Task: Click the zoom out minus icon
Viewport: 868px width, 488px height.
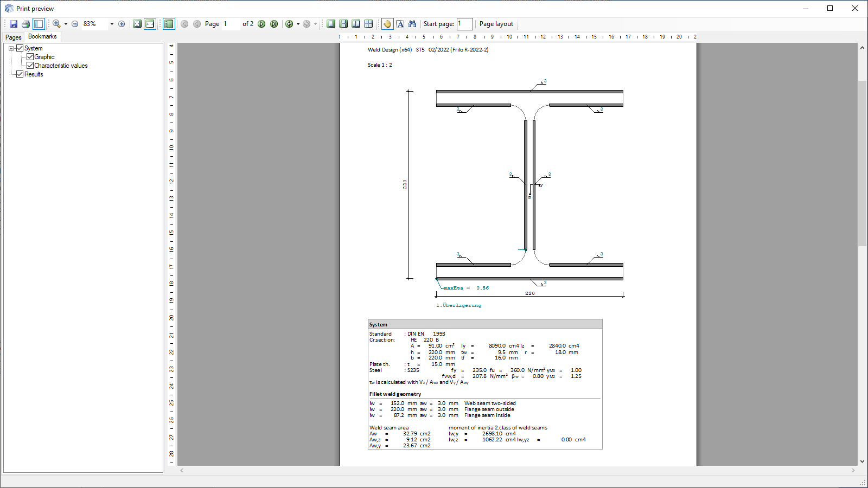Action: point(75,24)
